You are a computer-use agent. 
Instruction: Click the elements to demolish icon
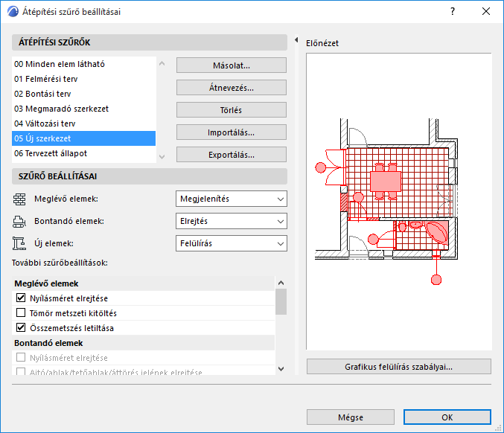[x=19, y=221]
